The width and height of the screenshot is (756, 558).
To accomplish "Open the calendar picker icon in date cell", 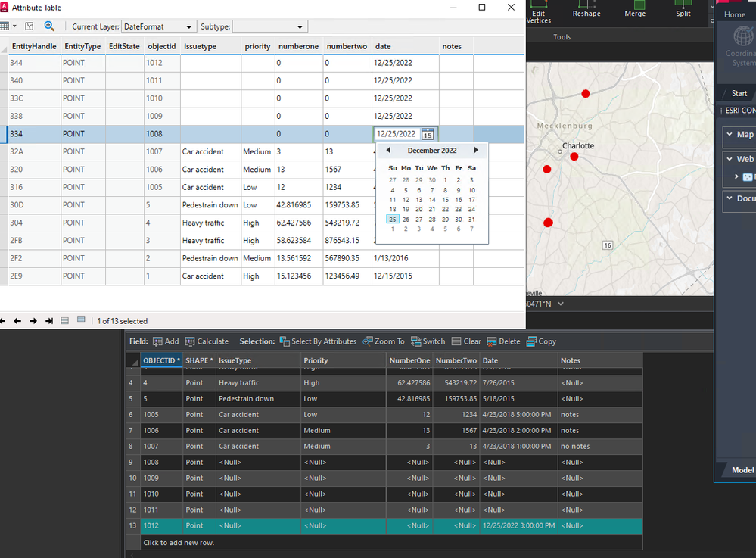I will pyautogui.click(x=428, y=134).
